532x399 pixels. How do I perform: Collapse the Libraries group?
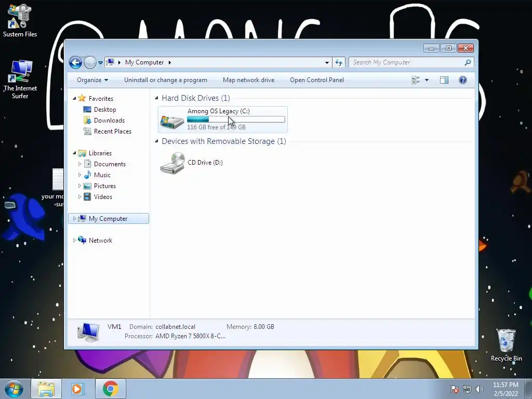(x=75, y=153)
